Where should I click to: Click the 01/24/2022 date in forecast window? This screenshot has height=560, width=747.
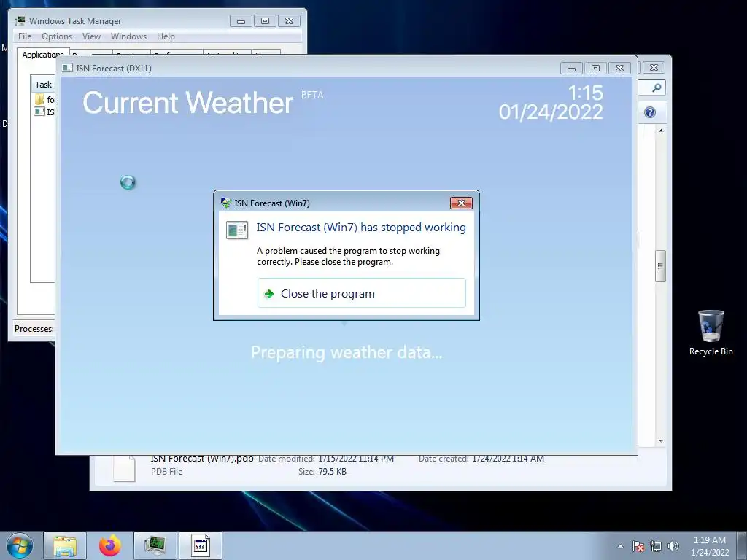551,112
